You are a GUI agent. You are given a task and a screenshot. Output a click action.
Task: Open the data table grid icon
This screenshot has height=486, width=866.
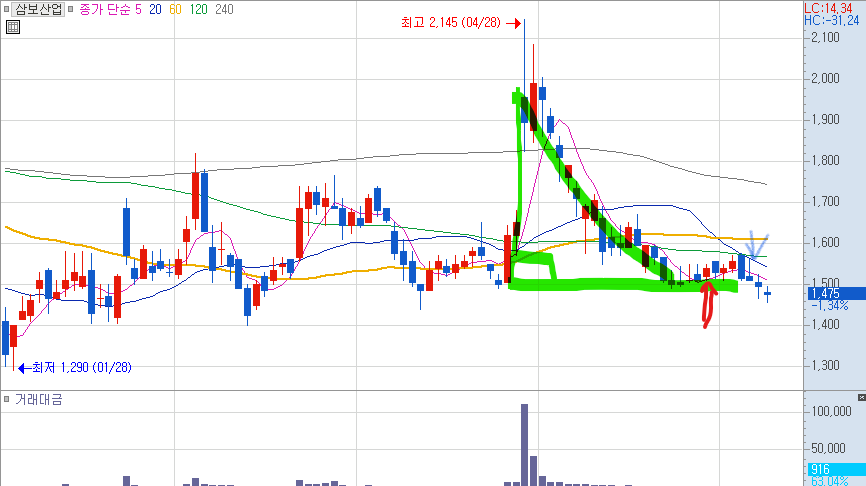13,27
